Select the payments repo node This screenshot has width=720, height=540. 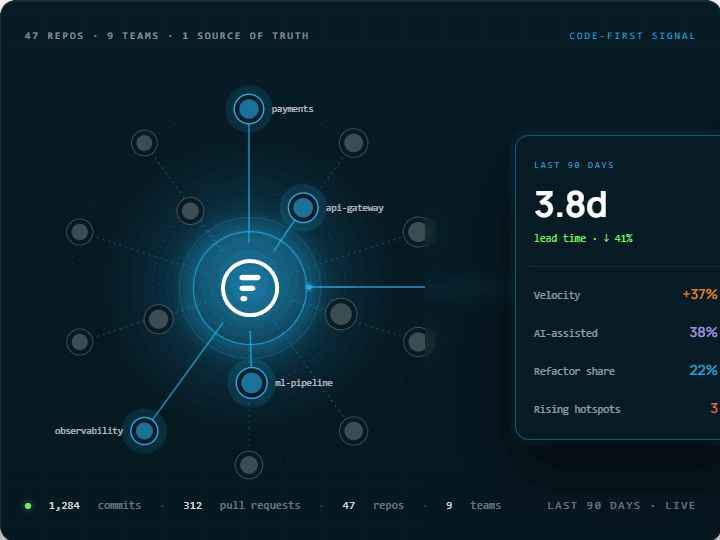point(249,109)
